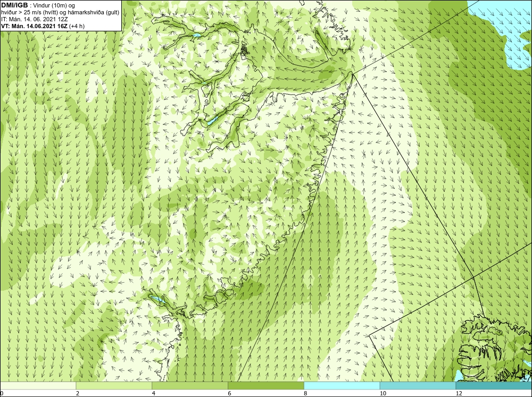Click the 'Vindur (10m) og' heading text
This screenshot has width=532, height=397.
[55, 6]
